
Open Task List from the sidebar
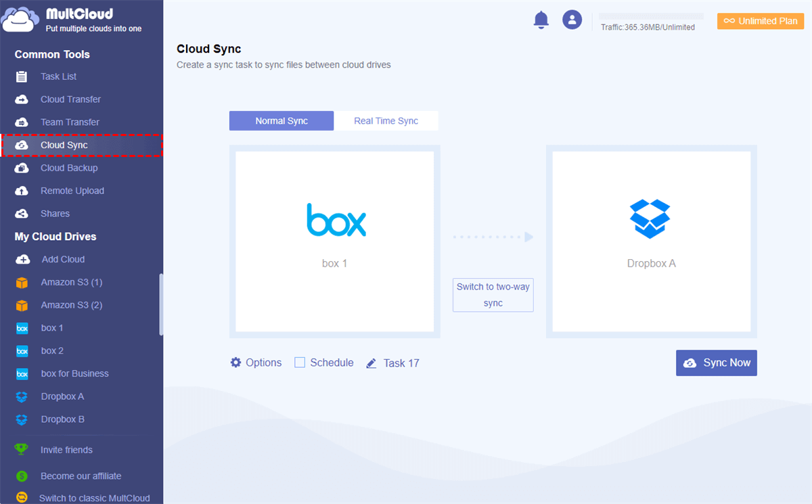point(58,76)
